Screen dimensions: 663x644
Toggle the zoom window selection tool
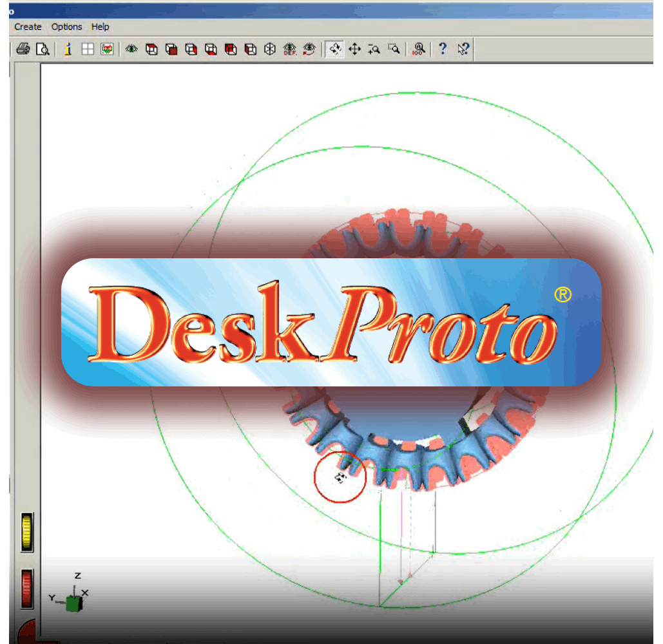click(394, 49)
